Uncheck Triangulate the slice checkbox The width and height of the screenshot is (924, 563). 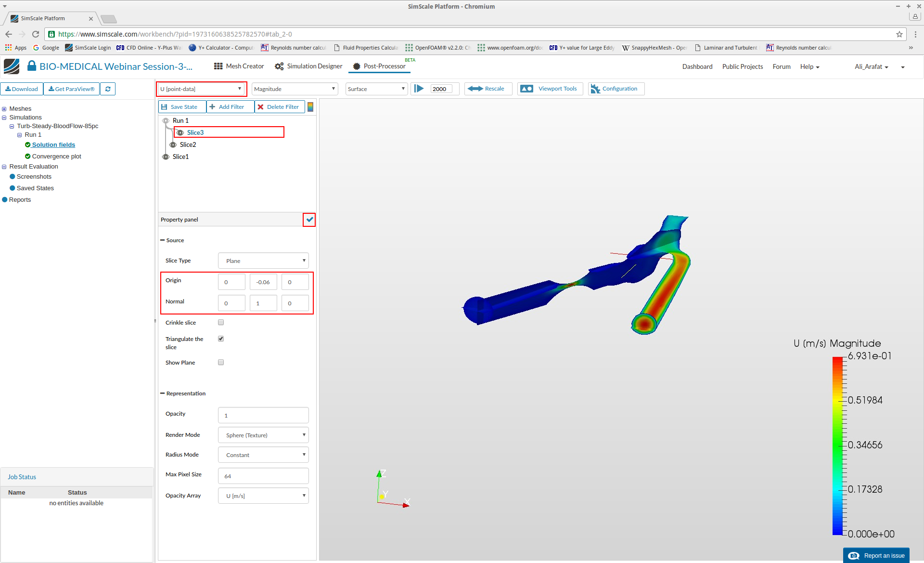[x=221, y=339]
